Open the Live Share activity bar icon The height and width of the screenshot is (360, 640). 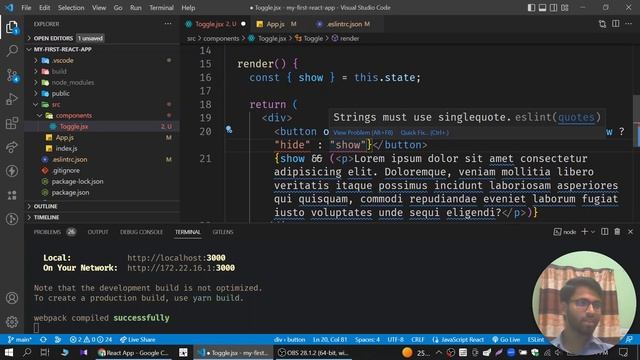(12, 147)
